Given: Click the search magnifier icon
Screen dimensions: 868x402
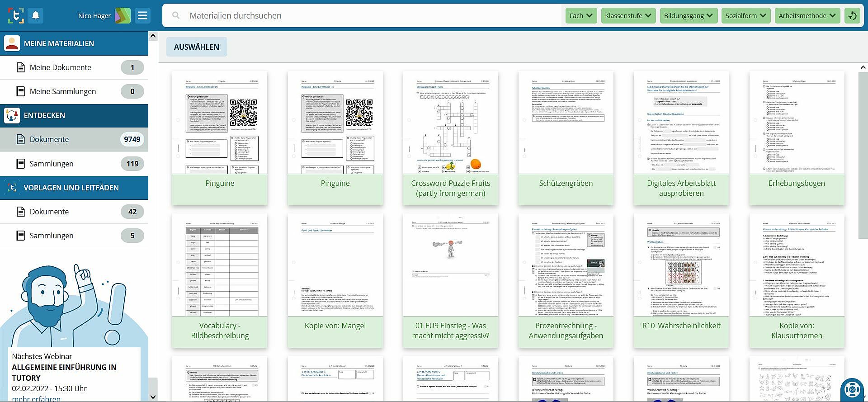Looking at the screenshot, I should click(176, 16).
